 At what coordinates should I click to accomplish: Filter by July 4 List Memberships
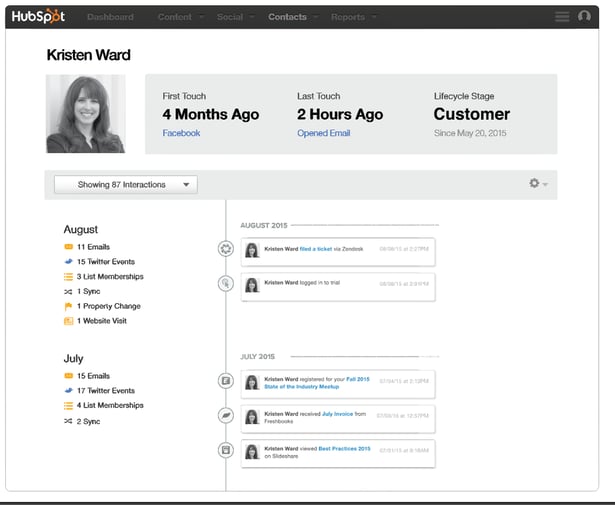click(109, 405)
